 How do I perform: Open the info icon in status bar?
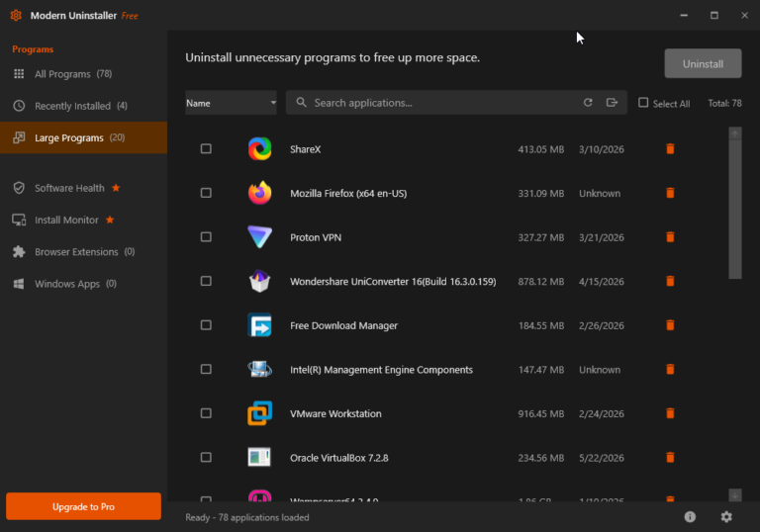[690, 517]
